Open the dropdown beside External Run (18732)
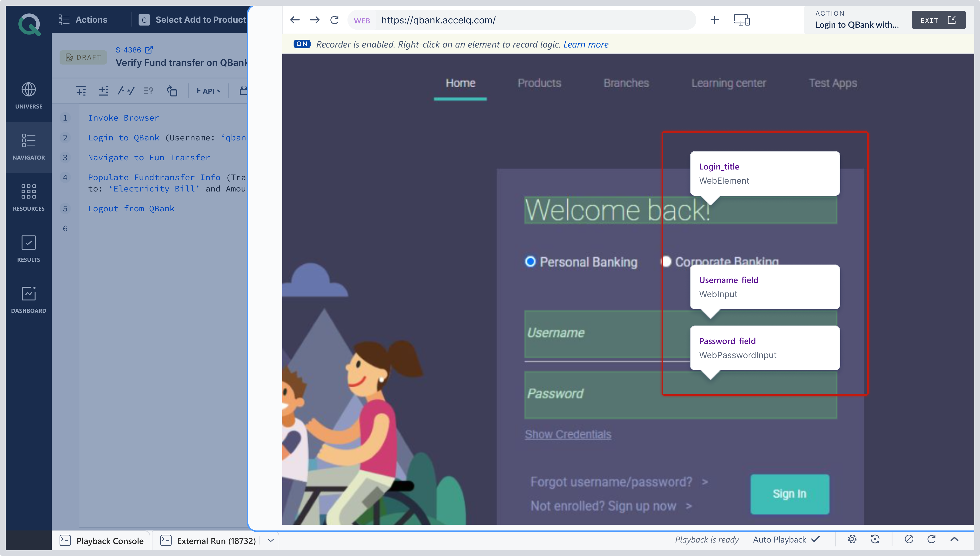The width and height of the screenshot is (980, 556). click(x=271, y=540)
